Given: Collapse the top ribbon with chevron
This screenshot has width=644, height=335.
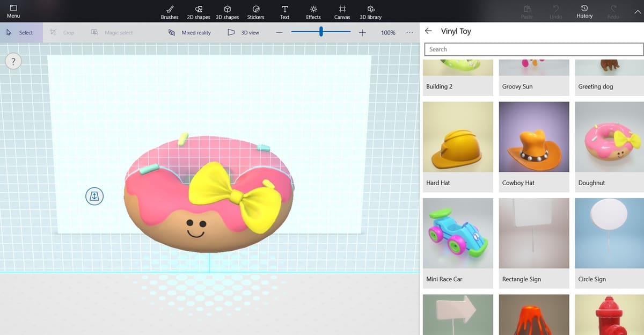Looking at the screenshot, I should coord(637,11).
